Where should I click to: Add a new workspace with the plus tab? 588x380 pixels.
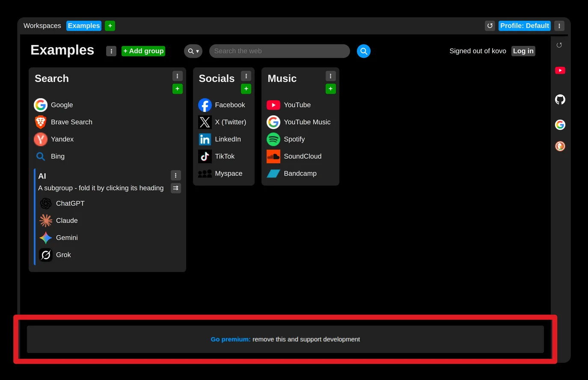110,26
